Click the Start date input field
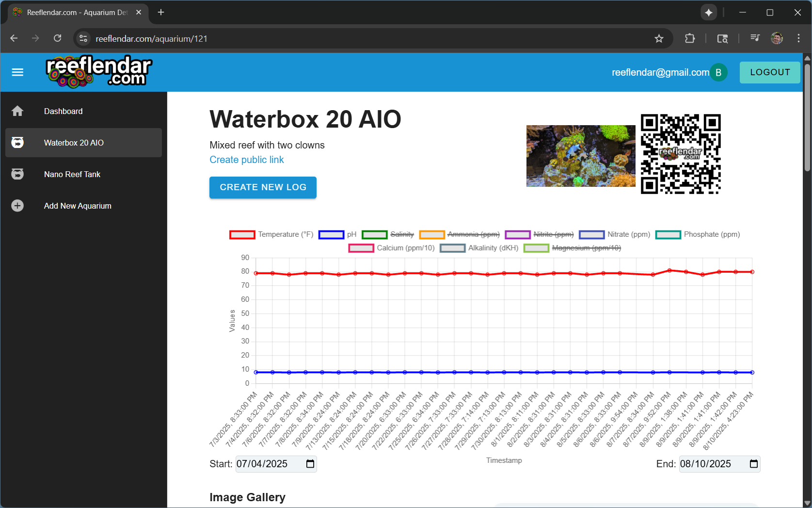The height and width of the screenshot is (508, 812). [x=276, y=464]
